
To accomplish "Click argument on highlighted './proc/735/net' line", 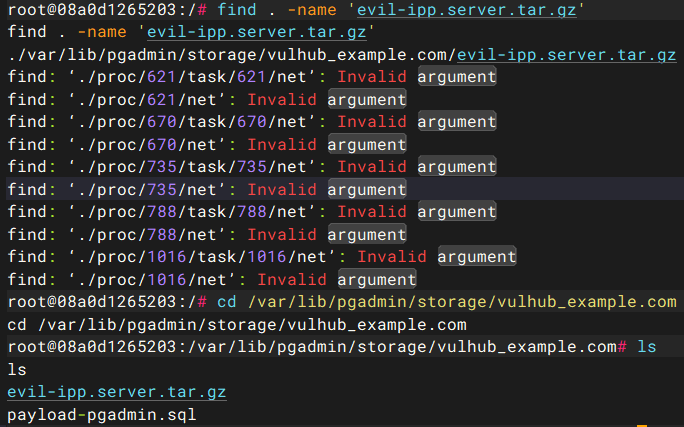I will tap(367, 190).
